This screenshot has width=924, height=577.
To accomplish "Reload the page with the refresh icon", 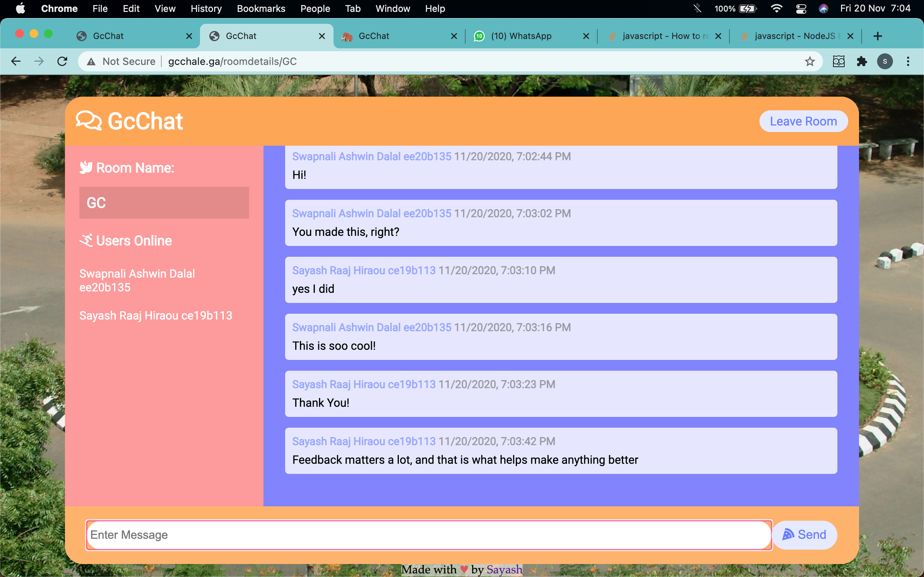I will point(62,61).
